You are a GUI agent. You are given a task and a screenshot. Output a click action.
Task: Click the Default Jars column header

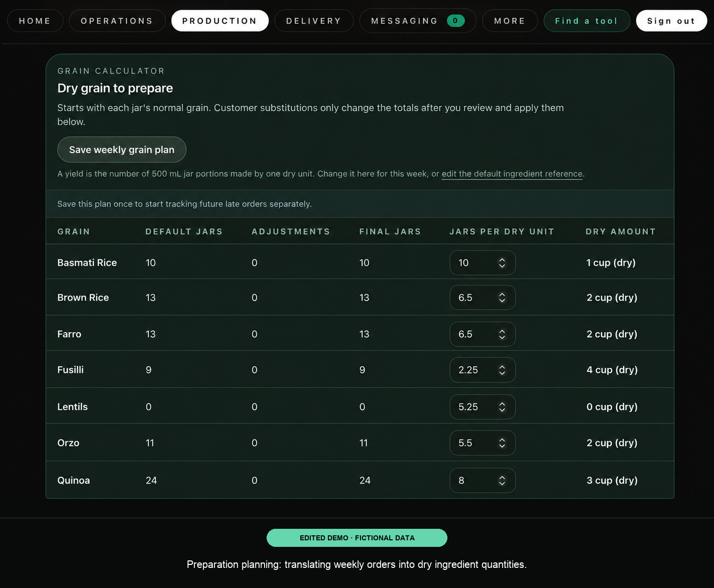(184, 232)
